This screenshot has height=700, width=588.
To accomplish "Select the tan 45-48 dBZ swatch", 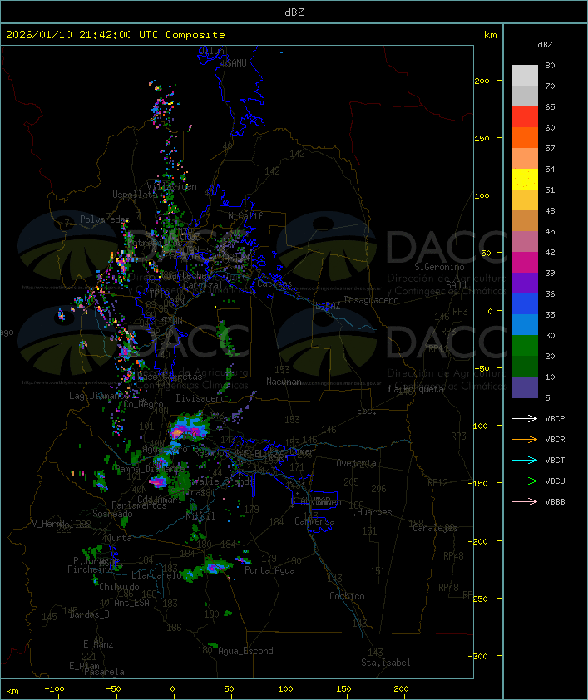I will [525, 221].
